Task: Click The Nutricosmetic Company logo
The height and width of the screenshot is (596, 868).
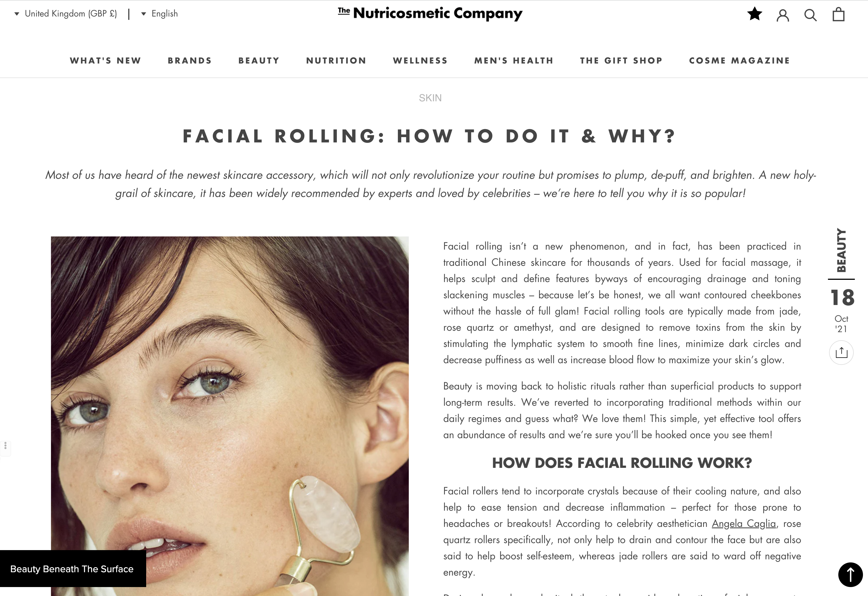Action: point(430,14)
